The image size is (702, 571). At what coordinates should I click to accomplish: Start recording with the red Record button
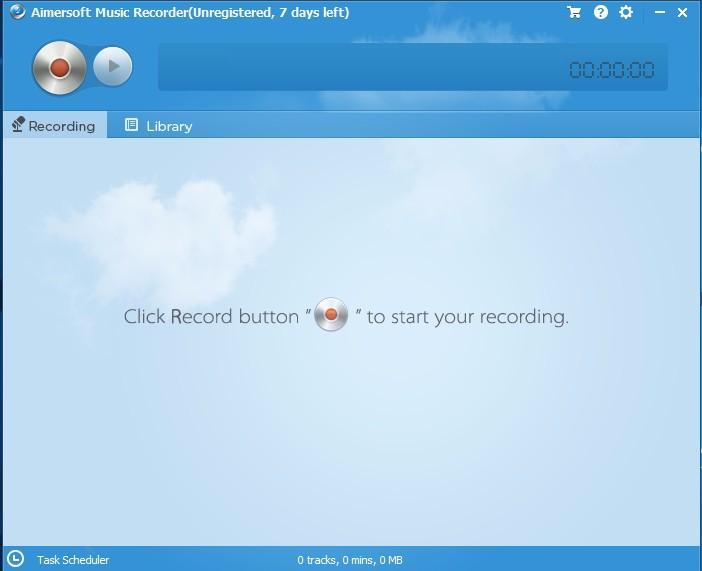tap(58, 67)
